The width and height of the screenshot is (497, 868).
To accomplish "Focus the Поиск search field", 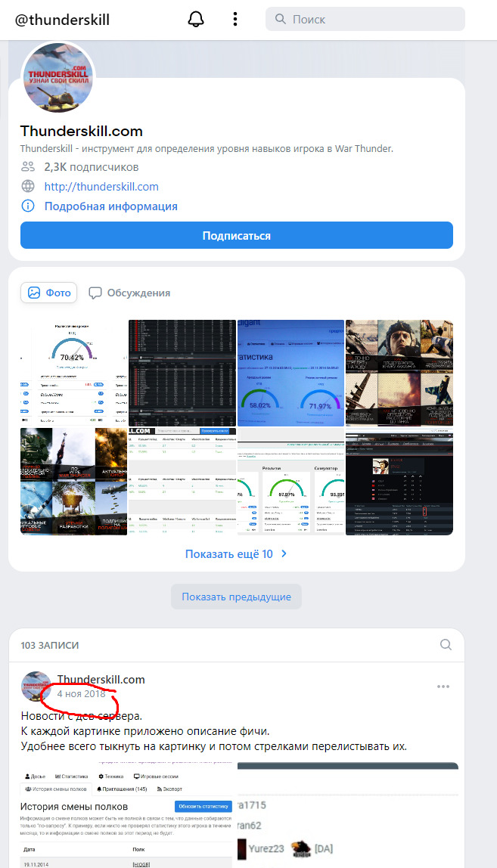I will click(x=365, y=20).
